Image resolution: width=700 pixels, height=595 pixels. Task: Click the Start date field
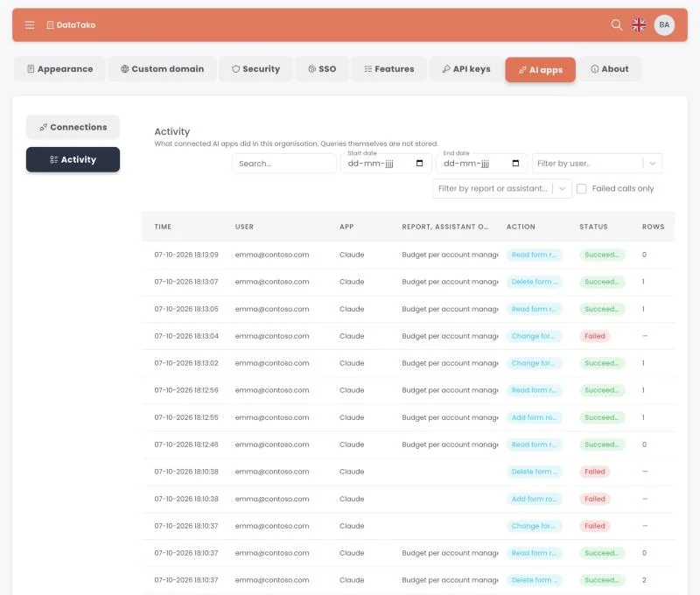point(386,164)
